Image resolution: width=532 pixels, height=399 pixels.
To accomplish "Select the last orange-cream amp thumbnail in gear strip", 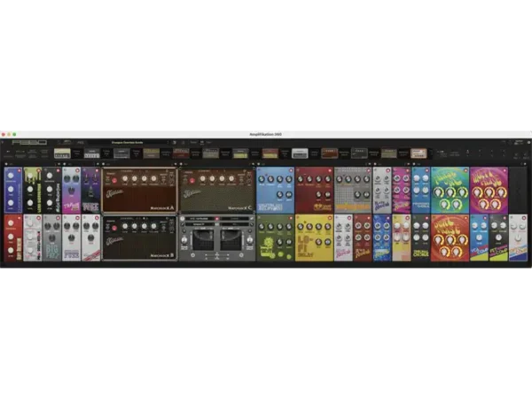I will point(419,153).
